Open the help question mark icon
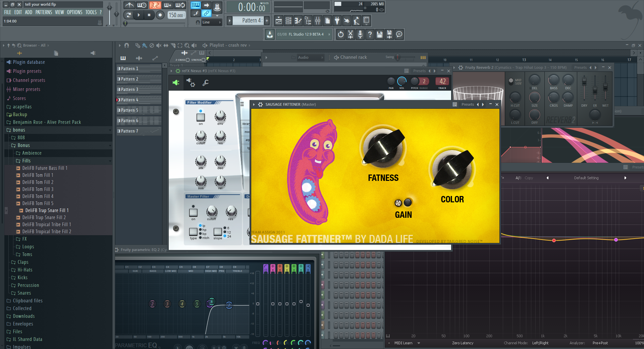Viewport: 644px width, 349px height. pyautogui.click(x=370, y=34)
